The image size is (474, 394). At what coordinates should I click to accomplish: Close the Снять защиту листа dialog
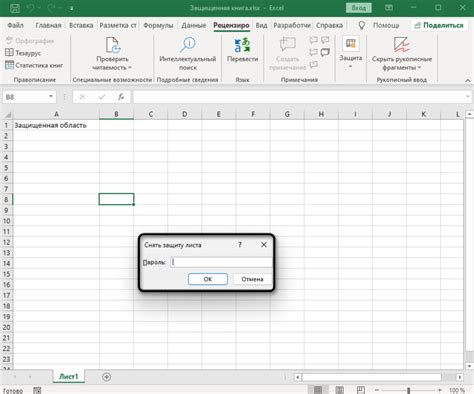click(264, 245)
